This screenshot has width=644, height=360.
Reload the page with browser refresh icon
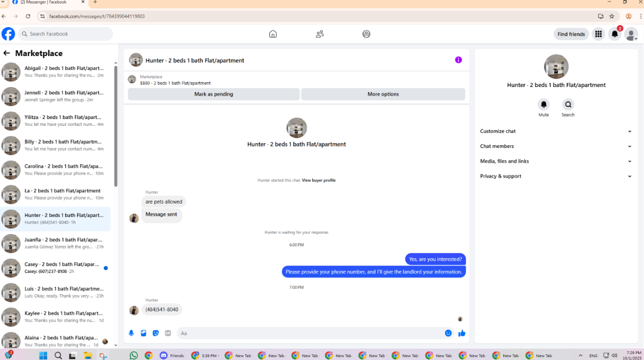pos(28,16)
